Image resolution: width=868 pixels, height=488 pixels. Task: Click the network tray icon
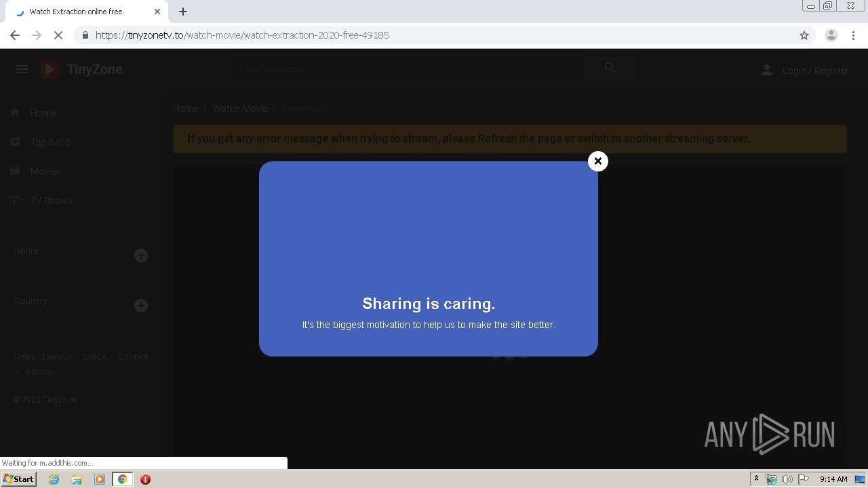tap(770, 479)
